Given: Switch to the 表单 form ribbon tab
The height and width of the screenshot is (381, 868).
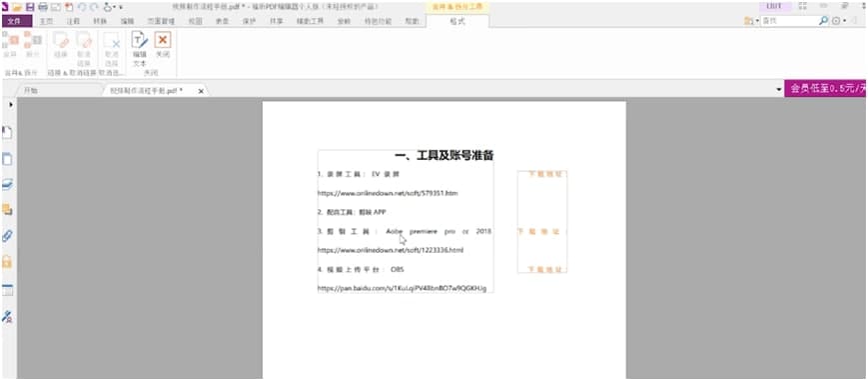Looking at the screenshot, I should click(x=222, y=21).
